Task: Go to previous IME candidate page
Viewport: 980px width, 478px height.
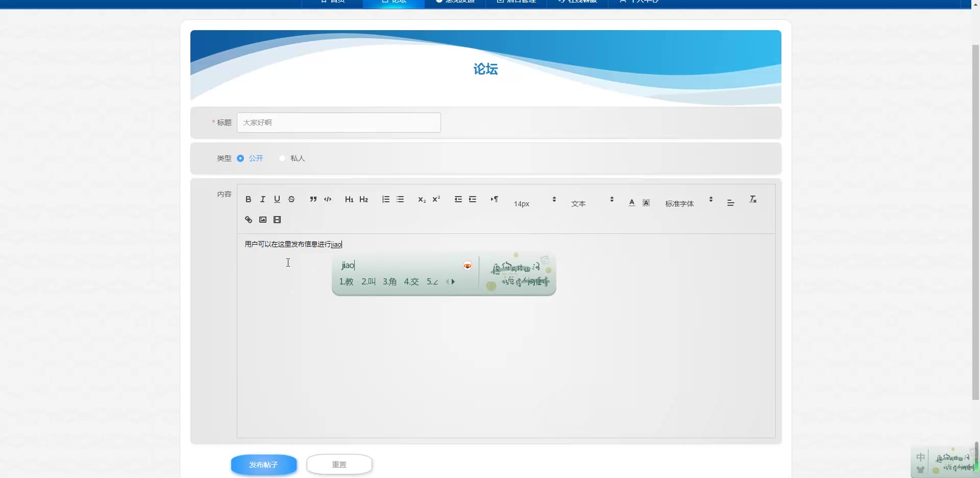Action: [447, 281]
